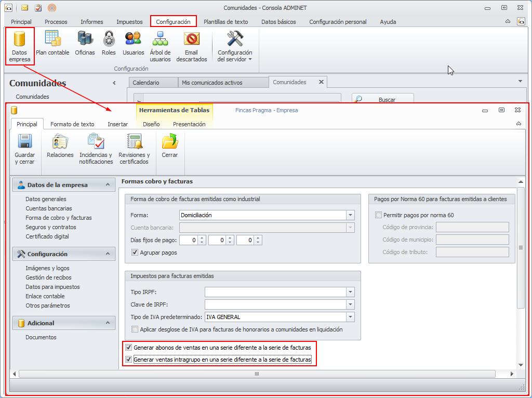Switch to the Informes ribbon tab

92,22
